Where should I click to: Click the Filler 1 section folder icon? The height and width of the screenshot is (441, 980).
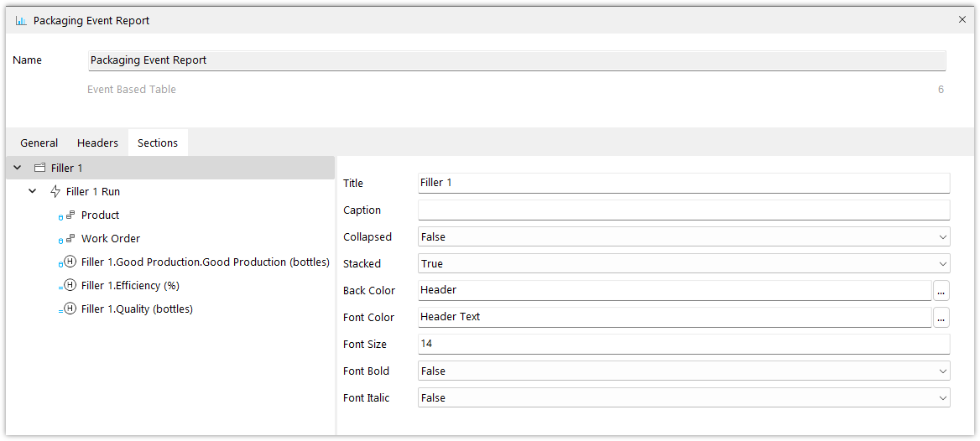[x=39, y=168]
